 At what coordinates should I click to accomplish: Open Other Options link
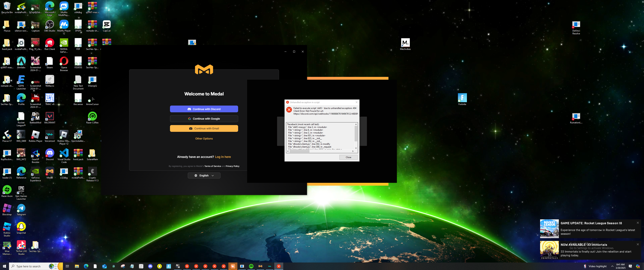point(204,139)
